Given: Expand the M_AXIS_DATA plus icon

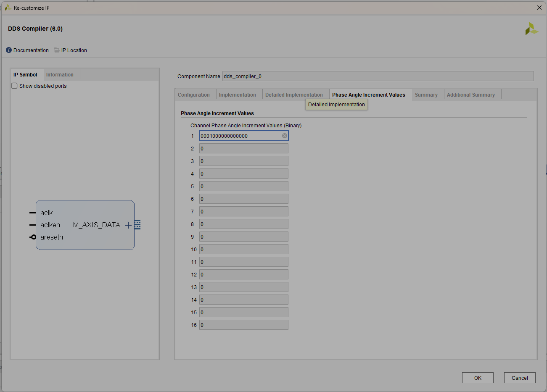Looking at the screenshot, I should coord(128,225).
